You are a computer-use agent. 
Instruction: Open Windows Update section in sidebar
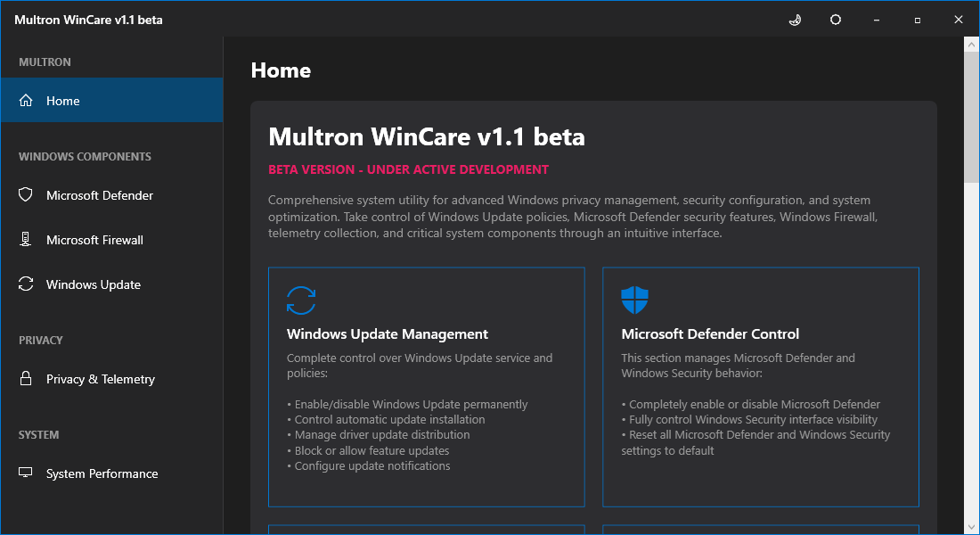tap(112, 284)
